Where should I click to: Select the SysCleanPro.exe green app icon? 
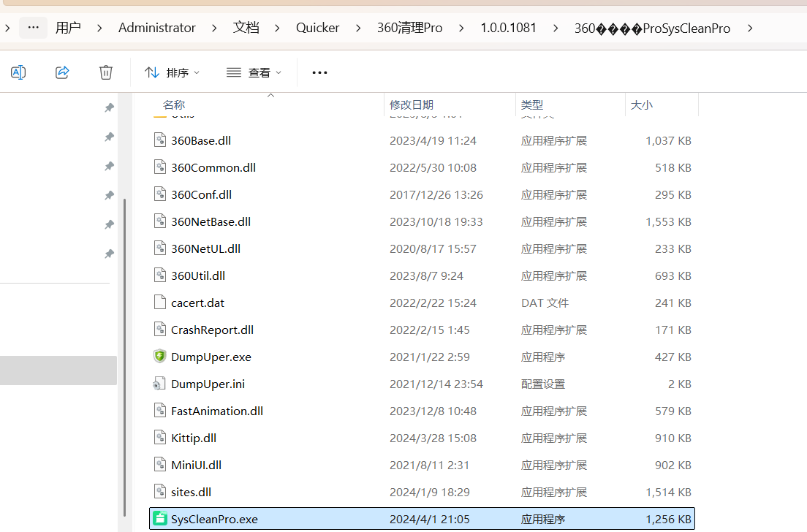click(160, 519)
